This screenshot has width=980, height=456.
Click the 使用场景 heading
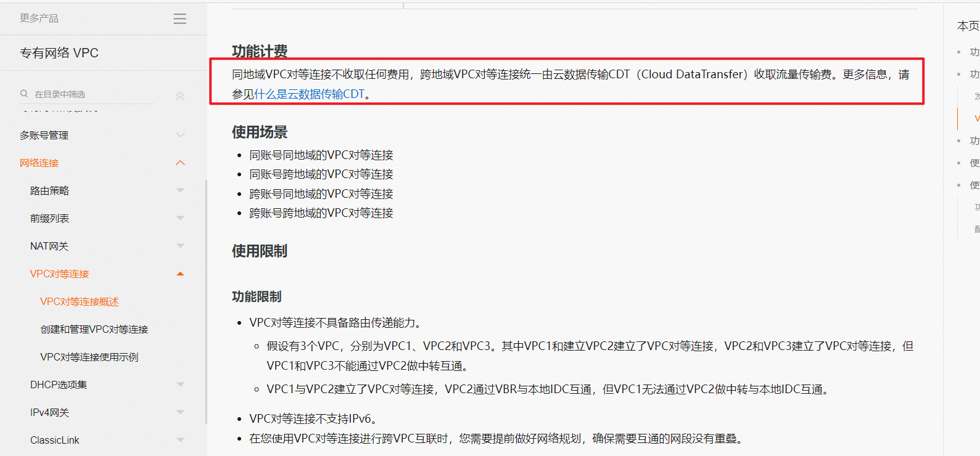[x=260, y=132]
